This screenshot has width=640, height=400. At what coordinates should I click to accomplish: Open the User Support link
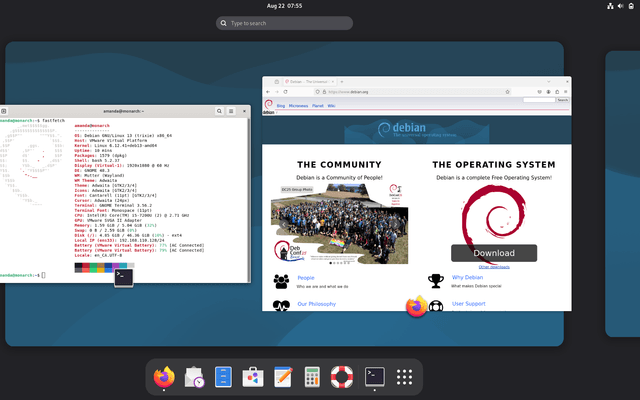coord(469,303)
